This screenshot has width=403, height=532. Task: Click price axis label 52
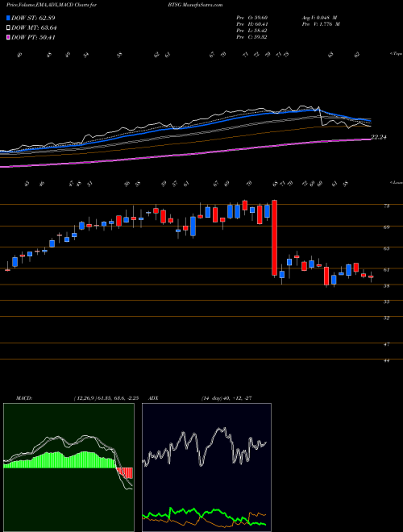click(387, 318)
